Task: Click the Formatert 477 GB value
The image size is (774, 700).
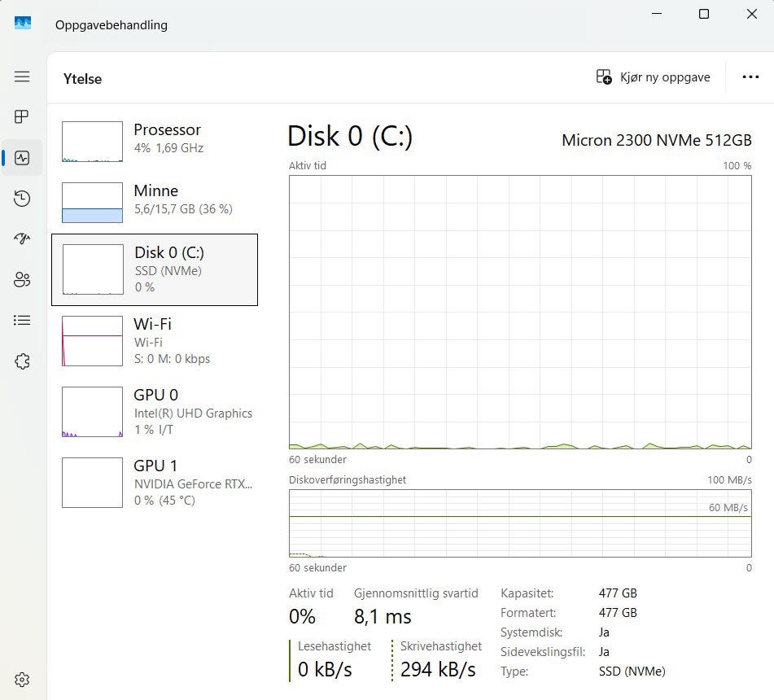Action: [x=618, y=613]
